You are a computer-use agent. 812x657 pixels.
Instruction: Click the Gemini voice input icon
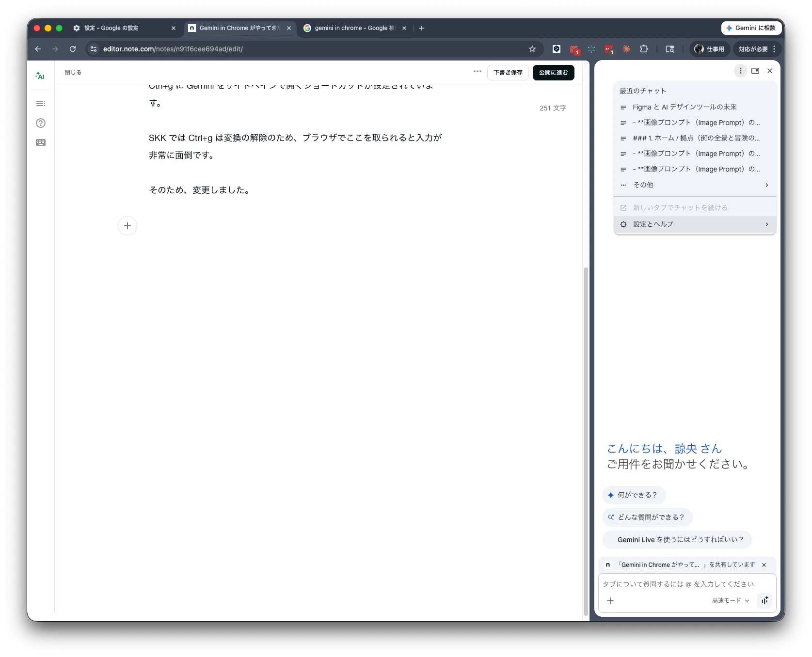click(x=764, y=601)
